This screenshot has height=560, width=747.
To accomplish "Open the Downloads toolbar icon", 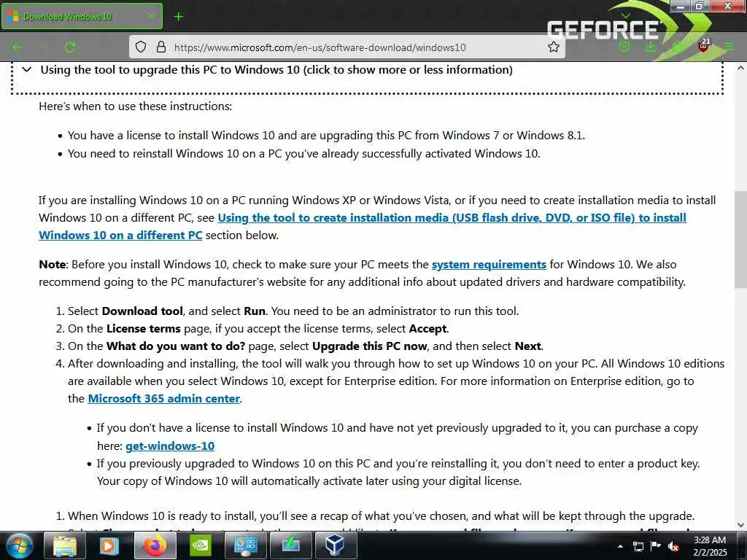I will coord(650,47).
